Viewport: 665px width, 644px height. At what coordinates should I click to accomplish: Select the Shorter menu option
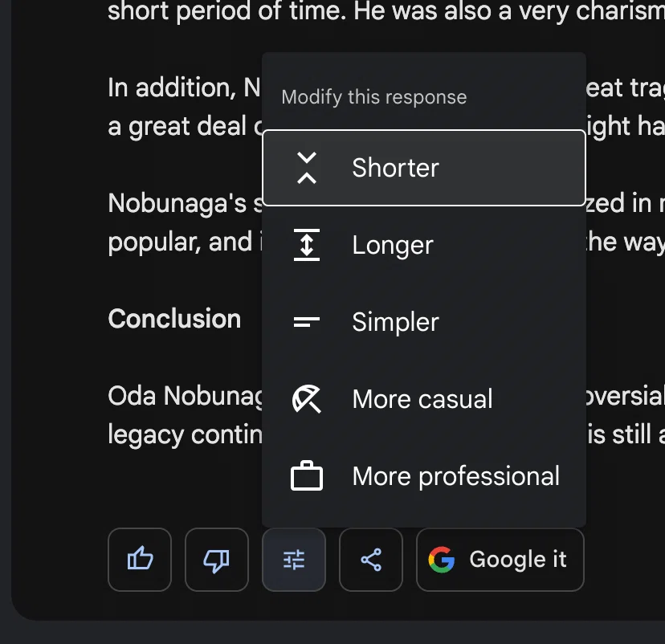[424, 168]
